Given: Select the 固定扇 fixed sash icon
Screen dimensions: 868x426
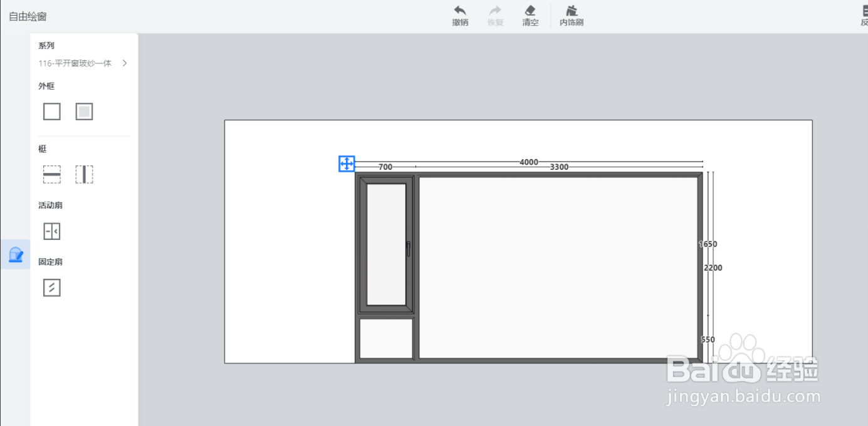Looking at the screenshot, I should 52,288.
